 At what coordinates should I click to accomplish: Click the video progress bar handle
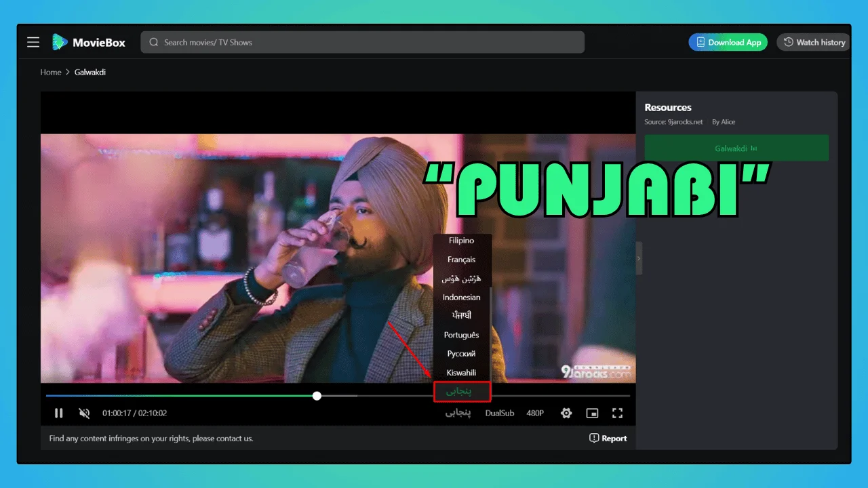[317, 396]
